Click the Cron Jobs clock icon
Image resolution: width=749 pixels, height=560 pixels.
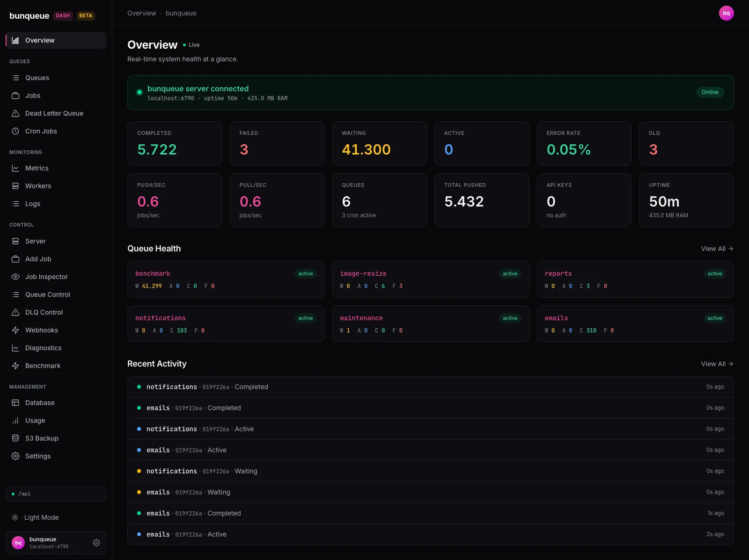[15, 131]
